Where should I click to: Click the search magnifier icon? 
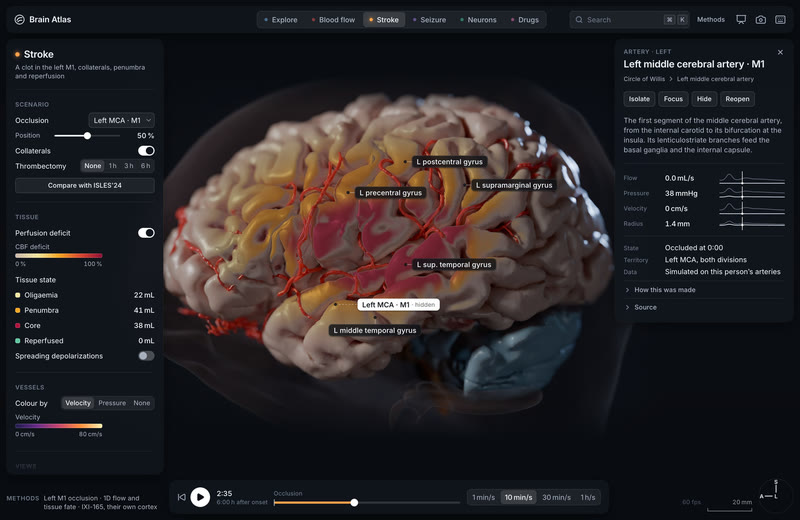579,20
